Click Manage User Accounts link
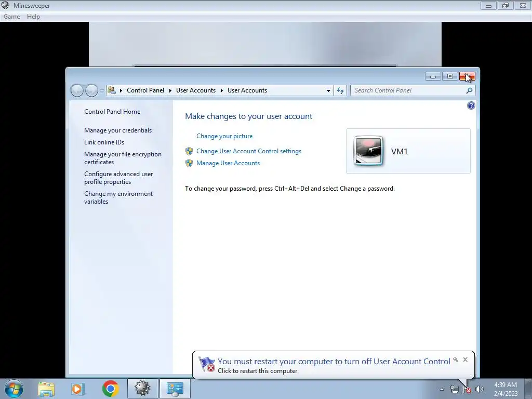The height and width of the screenshot is (399, 532). click(228, 163)
